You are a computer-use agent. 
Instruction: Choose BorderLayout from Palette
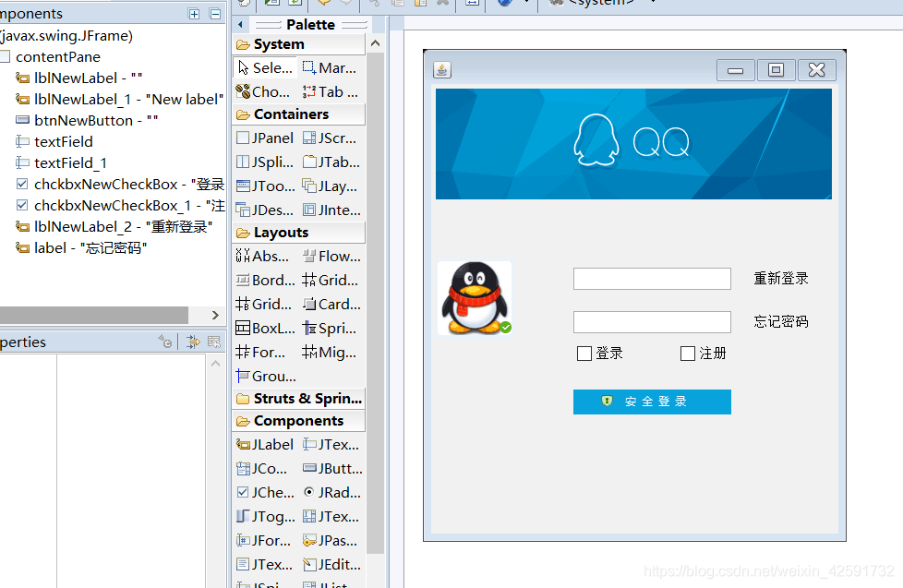265,281
